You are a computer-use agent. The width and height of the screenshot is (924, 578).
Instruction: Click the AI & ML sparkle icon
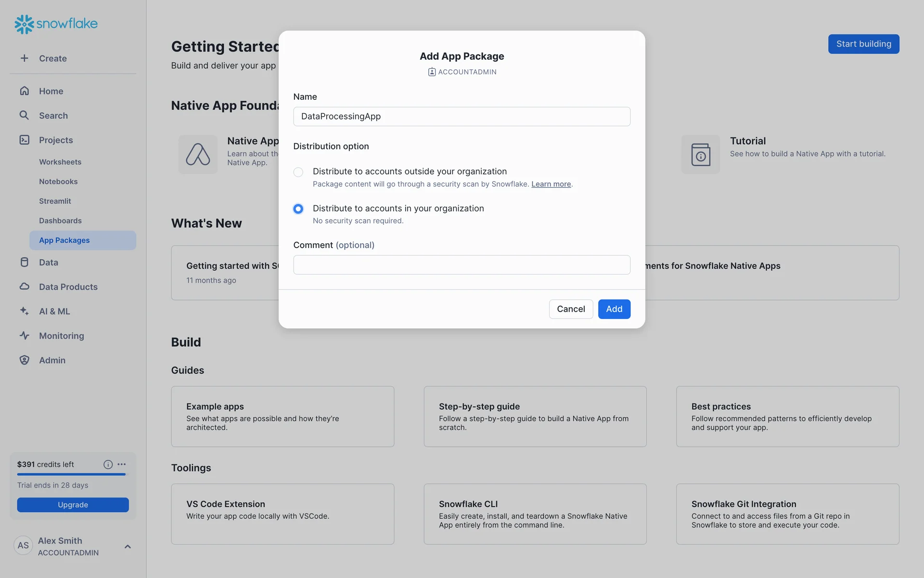[x=24, y=311]
